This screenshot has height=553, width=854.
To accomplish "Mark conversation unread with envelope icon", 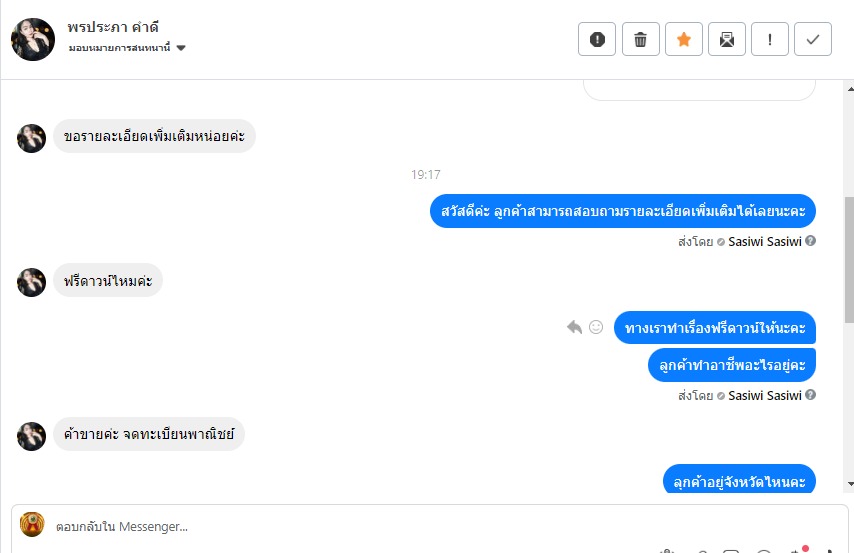I will (x=727, y=39).
